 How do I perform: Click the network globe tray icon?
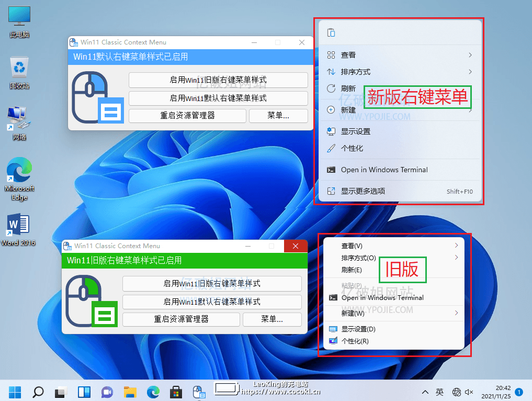(x=456, y=392)
